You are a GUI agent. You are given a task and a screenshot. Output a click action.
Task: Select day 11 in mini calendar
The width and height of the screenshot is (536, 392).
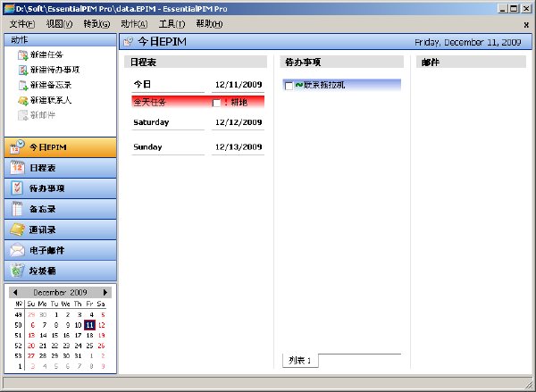click(89, 325)
